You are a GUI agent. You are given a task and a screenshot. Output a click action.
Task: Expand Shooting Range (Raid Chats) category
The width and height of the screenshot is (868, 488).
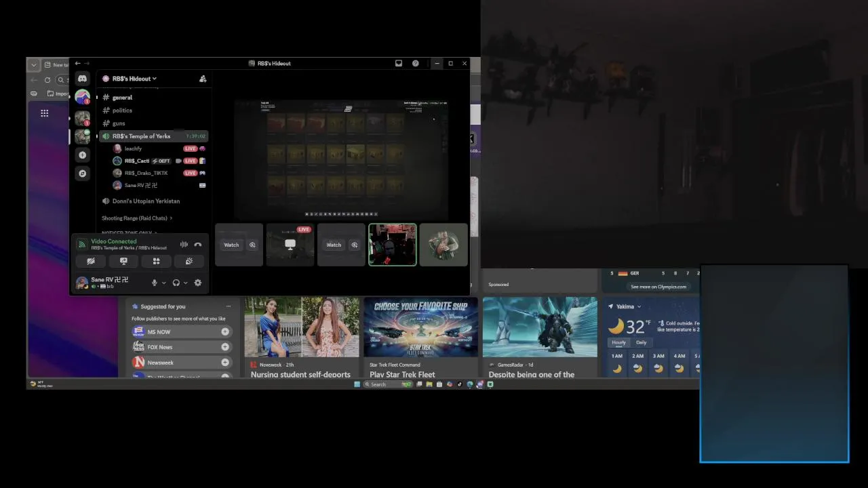137,218
